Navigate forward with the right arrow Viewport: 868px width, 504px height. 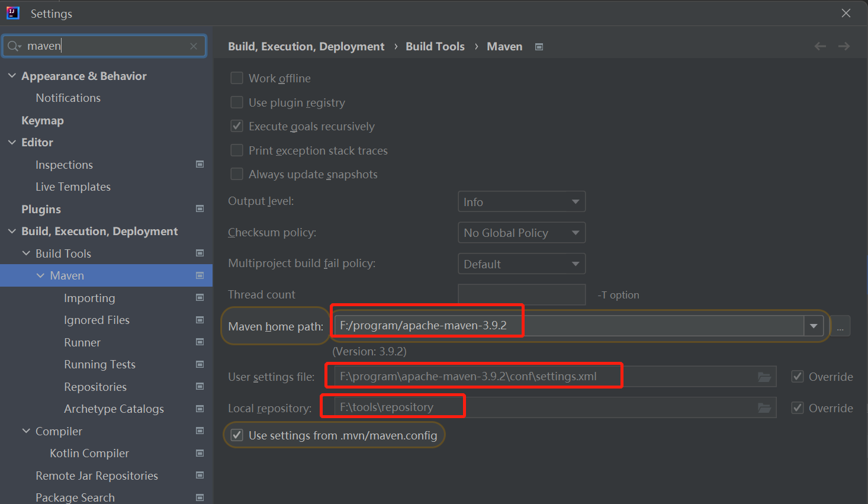pos(844,46)
